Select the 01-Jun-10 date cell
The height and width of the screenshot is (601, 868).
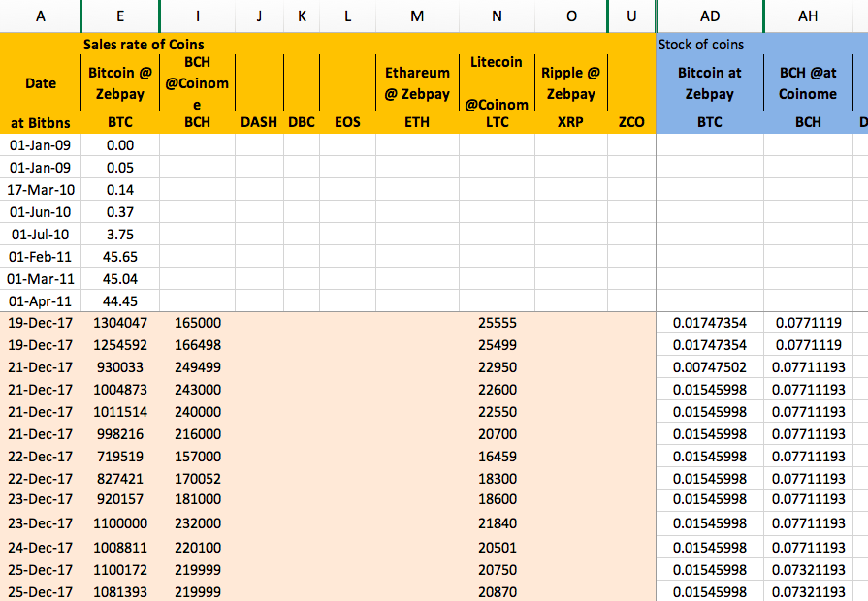pos(41,212)
